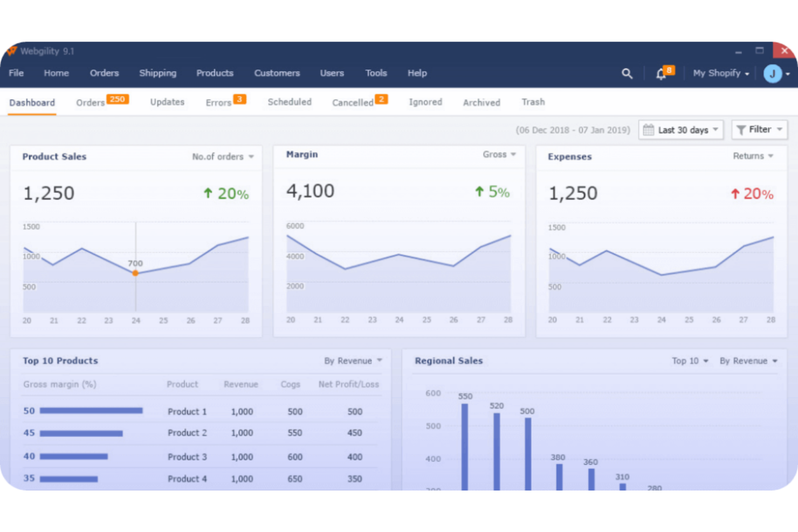Click the 35 gross margin bar
This screenshot has width=798, height=532.
click(x=69, y=479)
